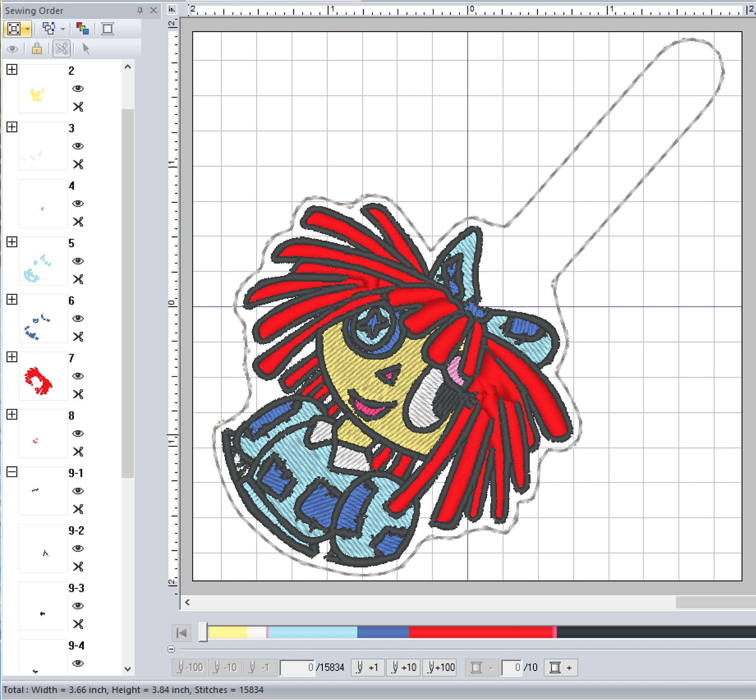This screenshot has width=756, height=700.
Task: Advance one stitch with the +1 button
Action: tap(367, 667)
